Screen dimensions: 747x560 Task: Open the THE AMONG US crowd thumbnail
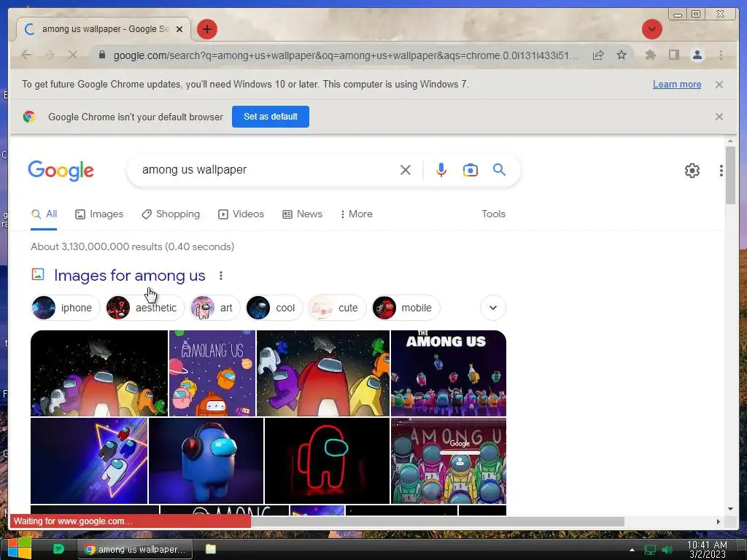pos(449,373)
